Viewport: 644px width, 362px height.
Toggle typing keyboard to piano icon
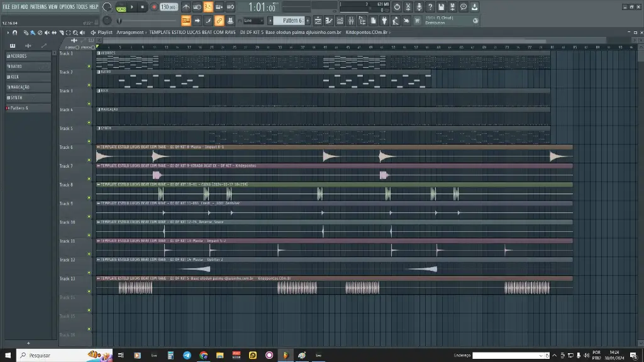tap(186, 21)
